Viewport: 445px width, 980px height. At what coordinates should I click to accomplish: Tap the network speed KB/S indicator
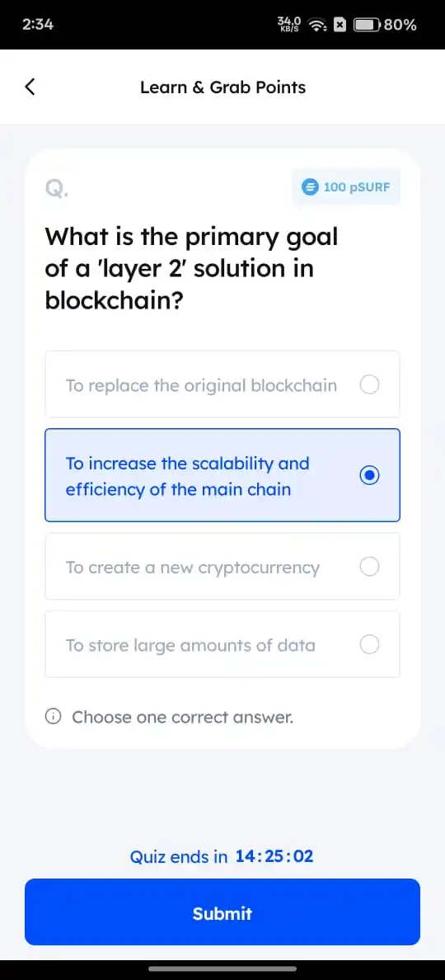click(x=290, y=25)
